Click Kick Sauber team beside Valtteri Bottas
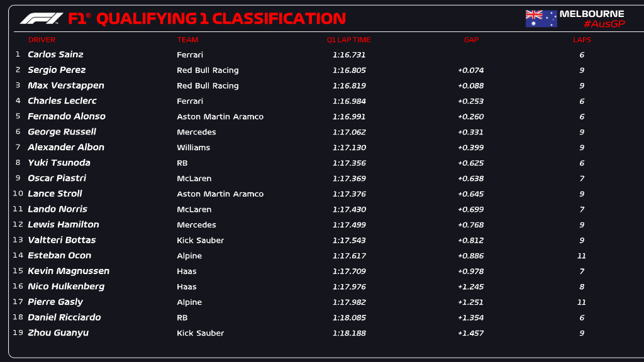Viewport: 644px width, 362px height. click(201, 240)
